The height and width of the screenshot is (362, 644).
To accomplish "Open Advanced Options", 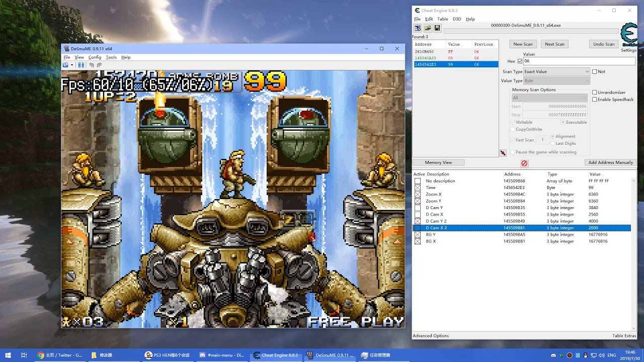I will point(431,336).
